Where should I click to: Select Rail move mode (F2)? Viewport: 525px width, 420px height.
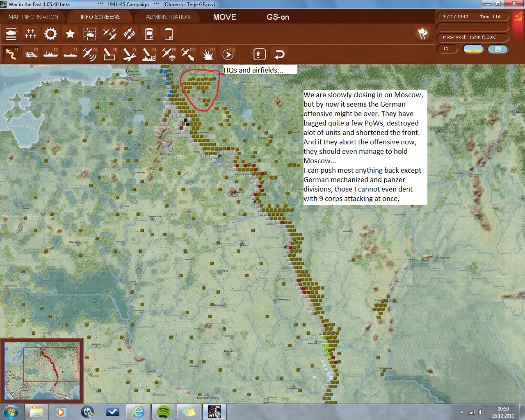(31, 54)
